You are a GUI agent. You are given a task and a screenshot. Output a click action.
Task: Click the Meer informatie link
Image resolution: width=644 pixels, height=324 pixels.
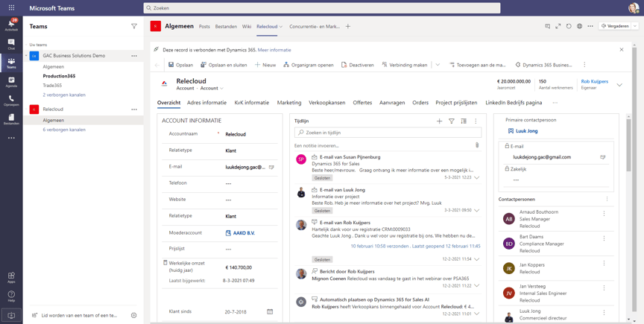(274, 50)
